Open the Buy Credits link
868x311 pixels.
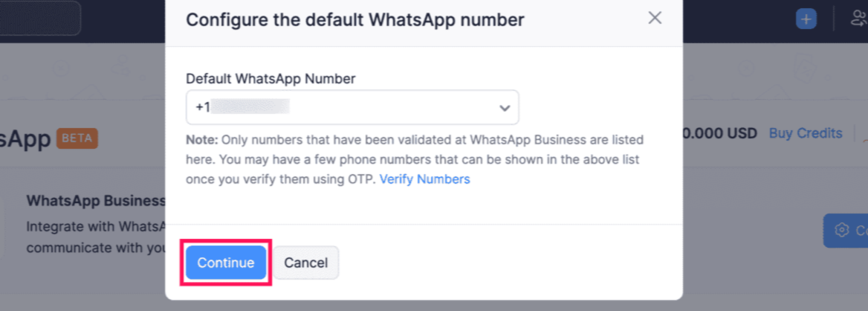coord(806,133)
